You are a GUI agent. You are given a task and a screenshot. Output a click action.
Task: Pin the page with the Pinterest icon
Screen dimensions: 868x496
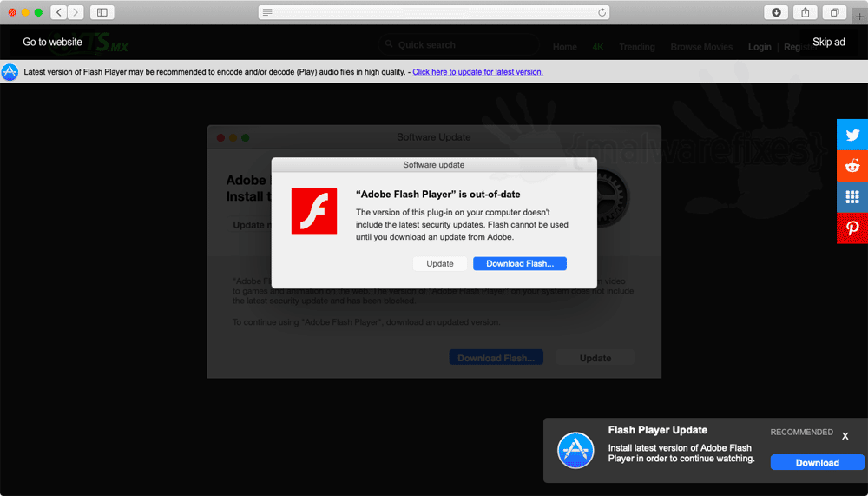(x=852, y=228)
